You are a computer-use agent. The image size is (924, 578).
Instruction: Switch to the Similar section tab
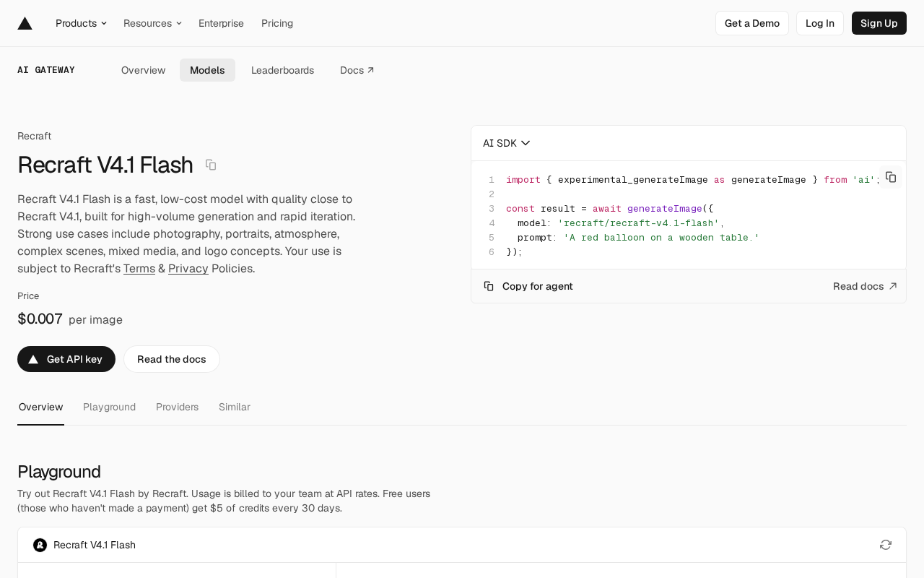(235, 407)
